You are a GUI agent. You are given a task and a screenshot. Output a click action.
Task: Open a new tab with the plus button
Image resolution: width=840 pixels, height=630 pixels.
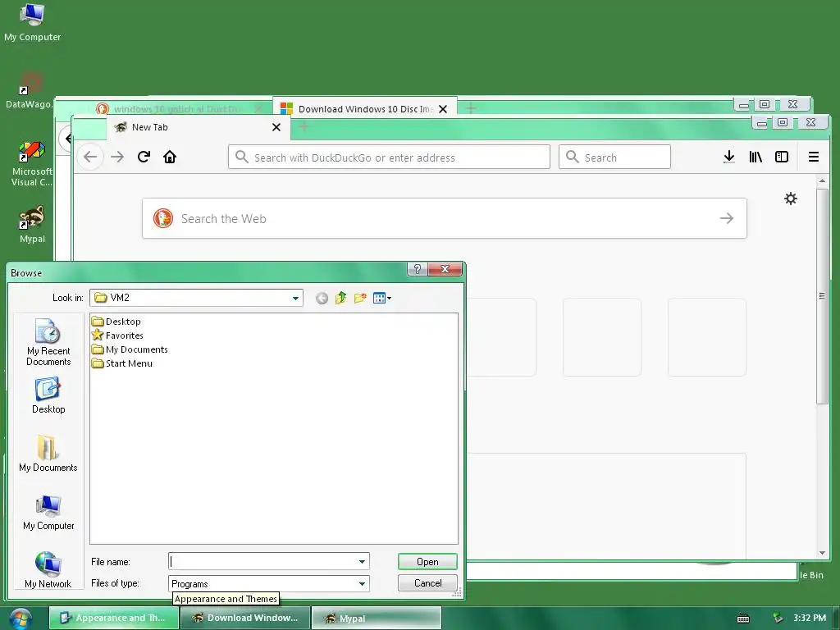pos(304,126)
